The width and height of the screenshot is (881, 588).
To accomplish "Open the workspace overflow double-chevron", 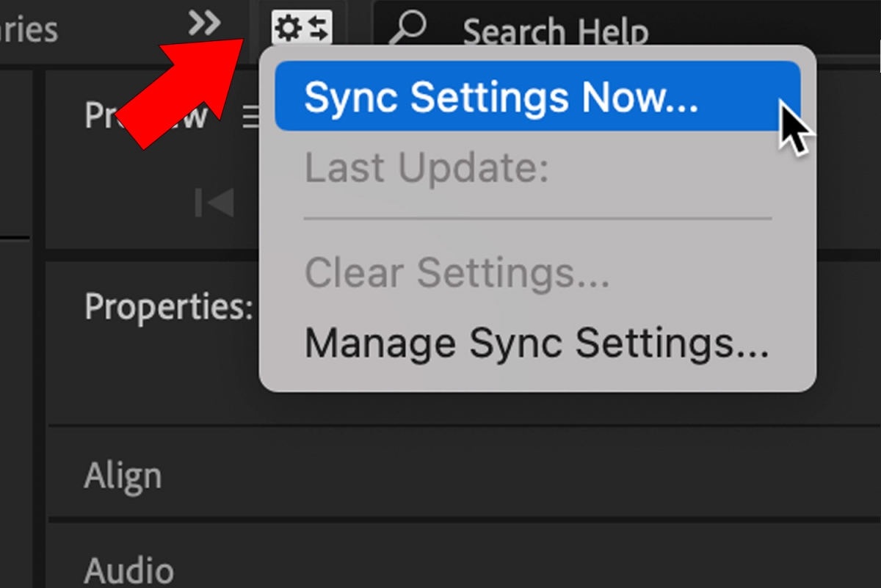I will pyautogui.click(x=204, y=23).
